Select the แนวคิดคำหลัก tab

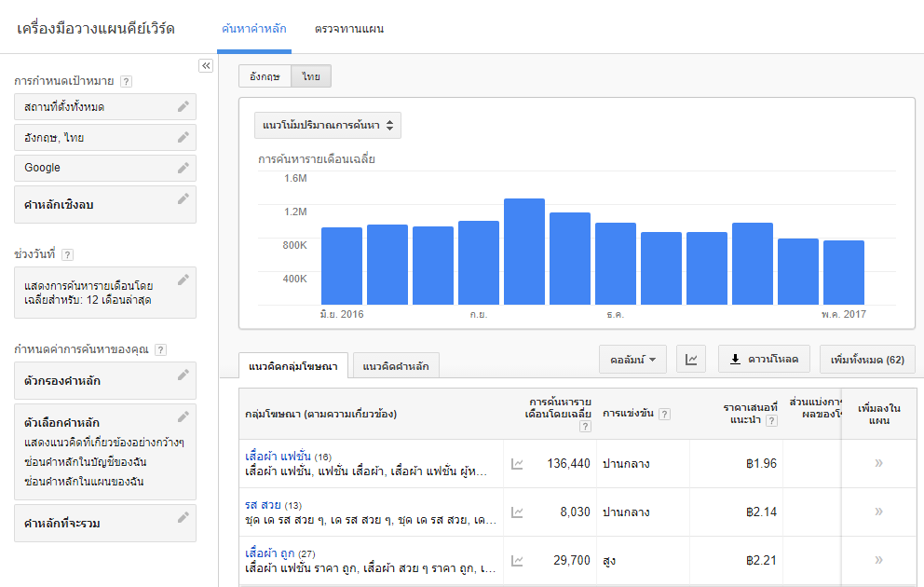[396, 366]
